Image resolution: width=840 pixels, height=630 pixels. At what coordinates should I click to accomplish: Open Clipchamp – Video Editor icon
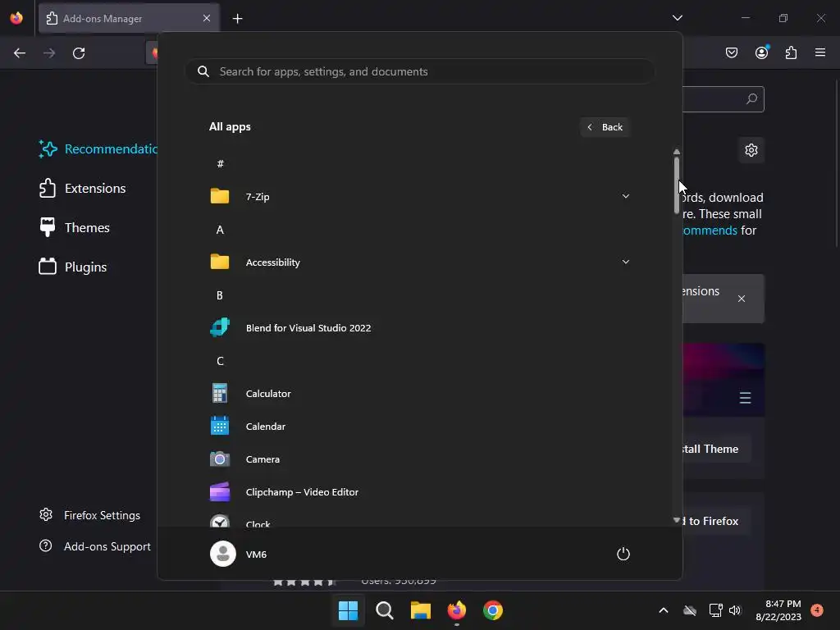[x=220, y=492]
